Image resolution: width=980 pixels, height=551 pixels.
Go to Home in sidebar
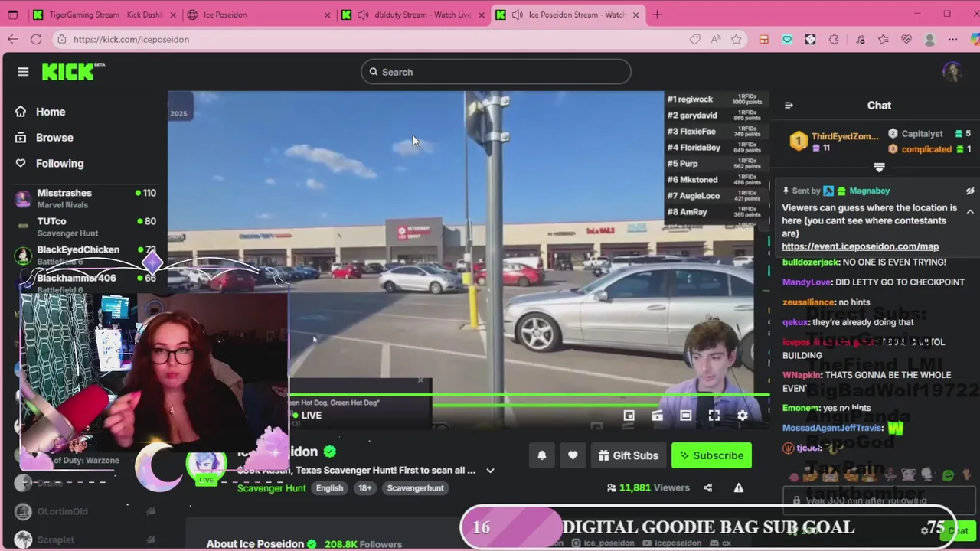(51, 112)
